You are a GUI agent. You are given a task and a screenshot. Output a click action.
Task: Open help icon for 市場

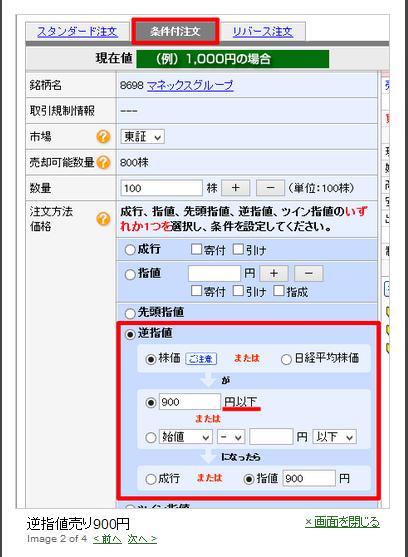click(x=103, y=136)
